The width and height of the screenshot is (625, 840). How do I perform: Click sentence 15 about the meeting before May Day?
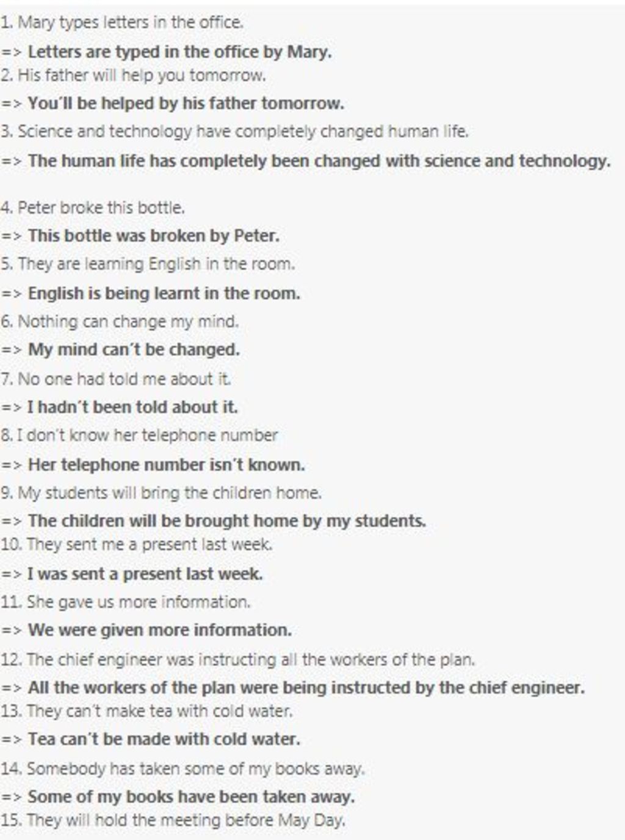(173, 820)
